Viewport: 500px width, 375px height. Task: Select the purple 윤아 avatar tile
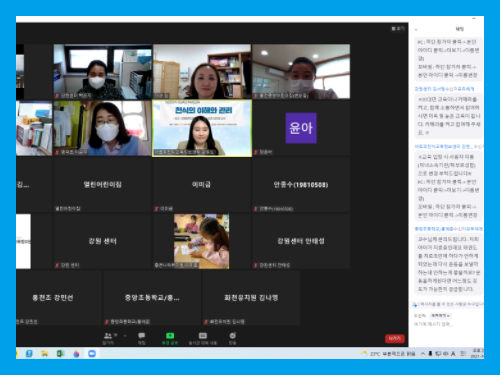(x=301, y=128)
